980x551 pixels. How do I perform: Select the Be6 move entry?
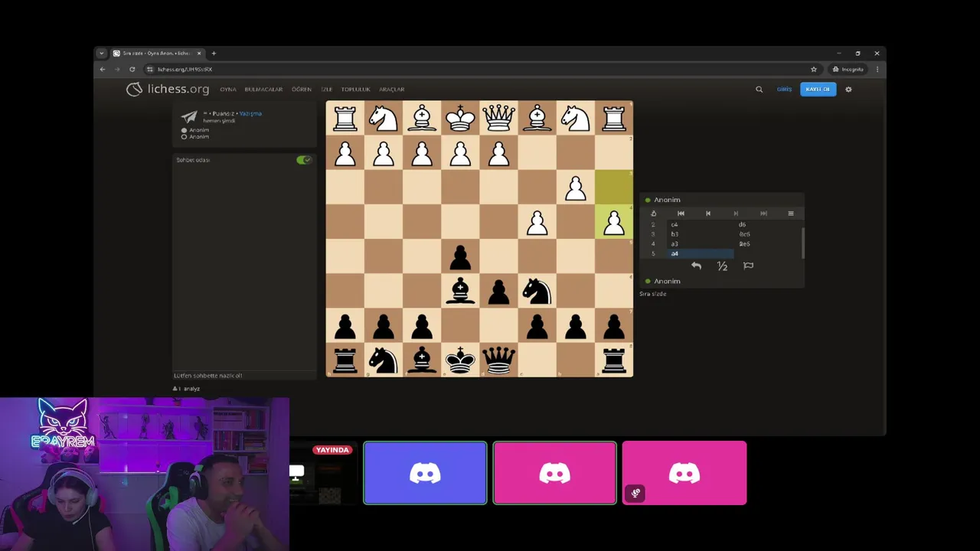[x=768, y=244]
